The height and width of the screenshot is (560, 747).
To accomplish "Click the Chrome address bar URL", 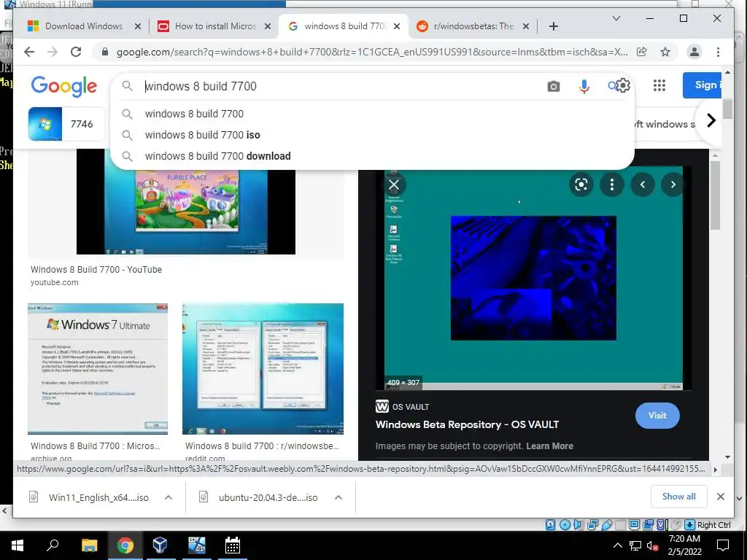I will (x=371, y=52).
